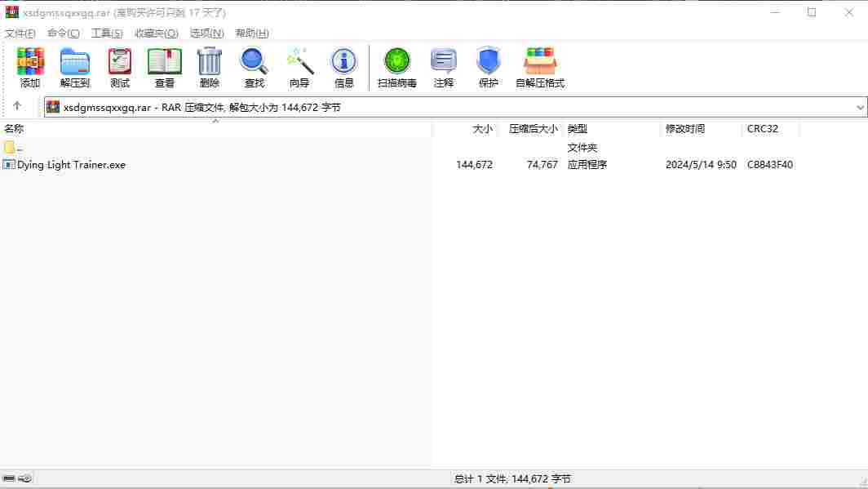Open the 命令(C) menu

63,33
